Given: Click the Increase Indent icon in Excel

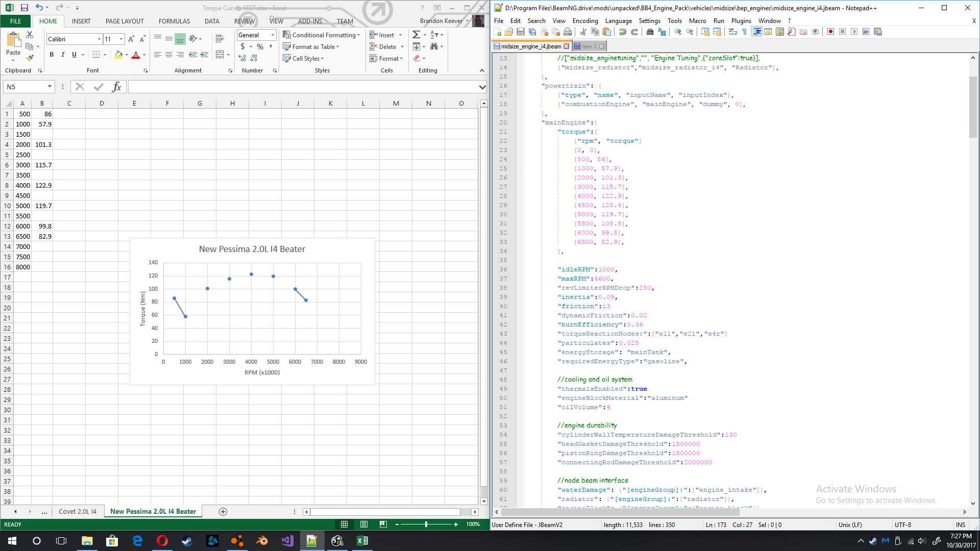Looking at the screenshot, I should (204, 55).
